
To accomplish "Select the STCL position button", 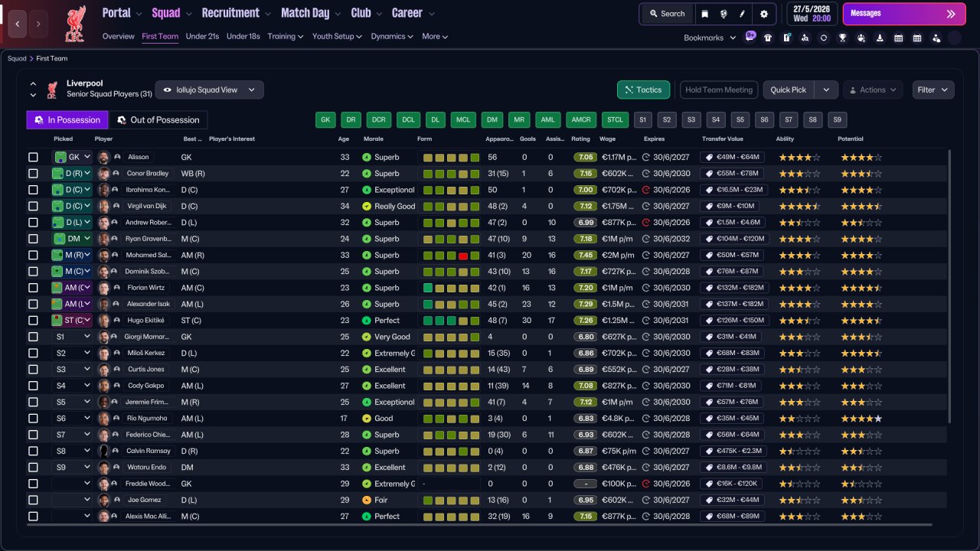I will (x=615, y=120).
